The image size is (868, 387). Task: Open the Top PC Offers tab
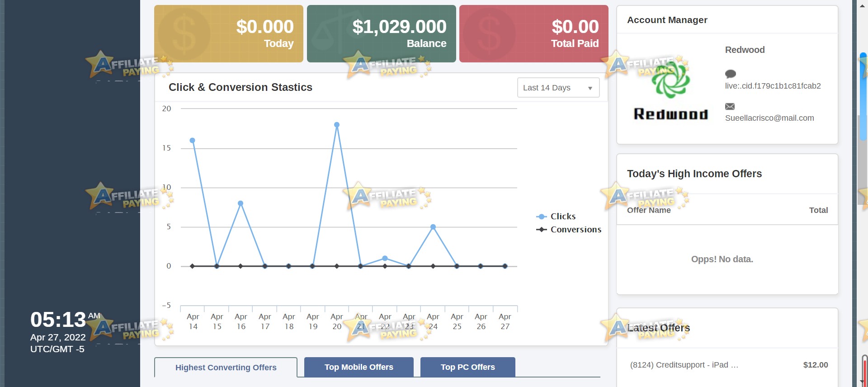[x=468, y=367]
